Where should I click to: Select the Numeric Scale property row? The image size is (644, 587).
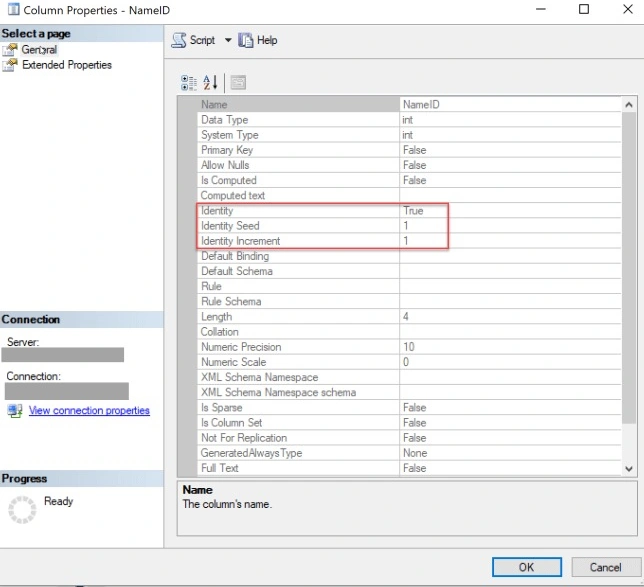point(409,362)
